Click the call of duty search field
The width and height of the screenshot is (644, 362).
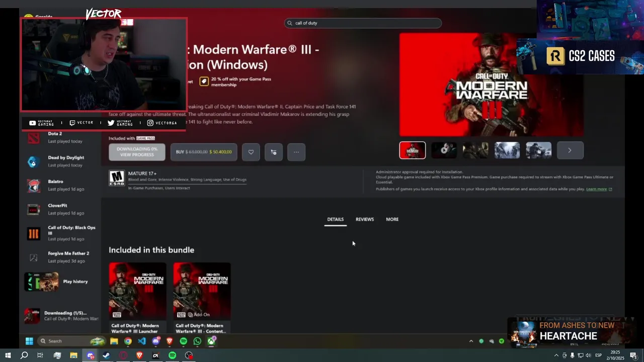click(363, 23)
